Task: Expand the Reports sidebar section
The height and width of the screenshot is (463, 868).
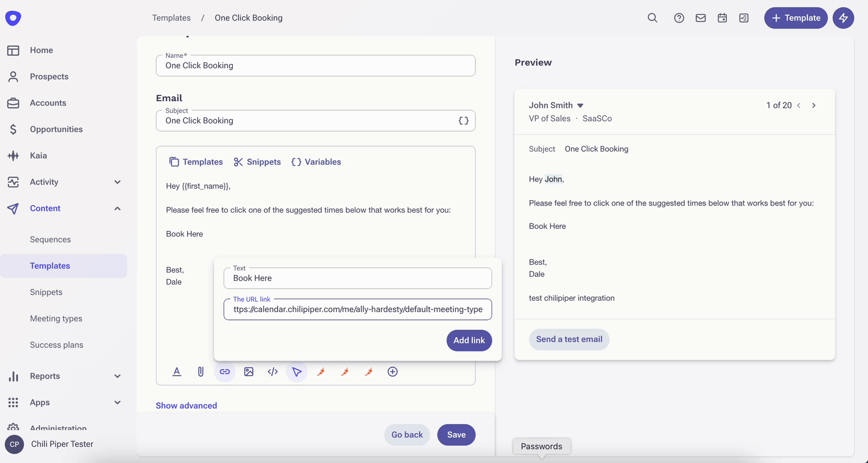Action: [117, 376]
